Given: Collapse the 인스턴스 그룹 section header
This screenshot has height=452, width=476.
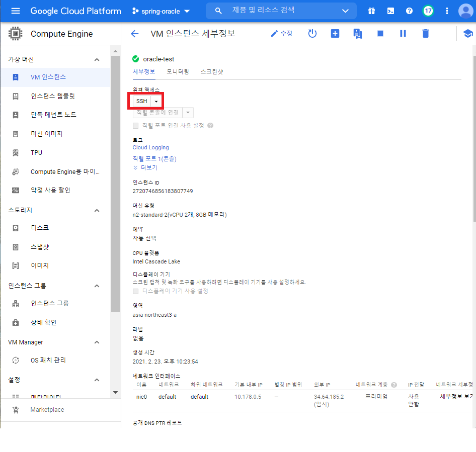Looking at the screenshot, I should 97,286.
